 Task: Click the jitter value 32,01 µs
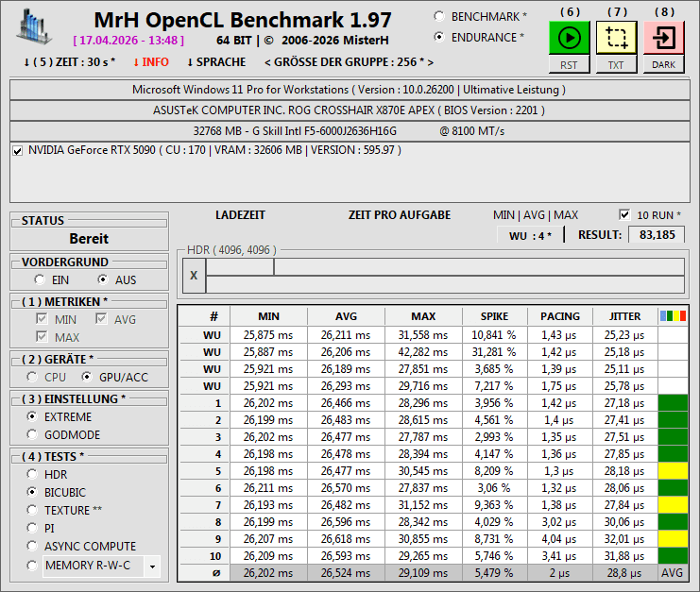625,539
